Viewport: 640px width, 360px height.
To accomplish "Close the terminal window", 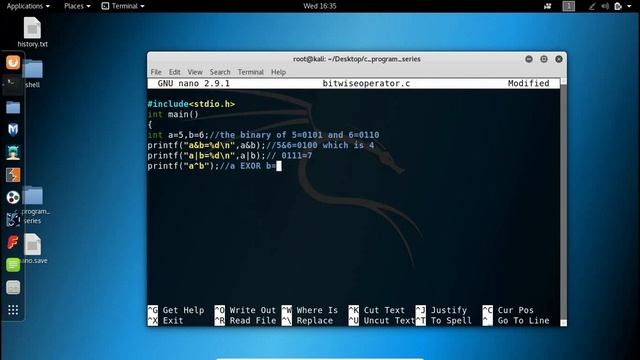I will point(559,59).
